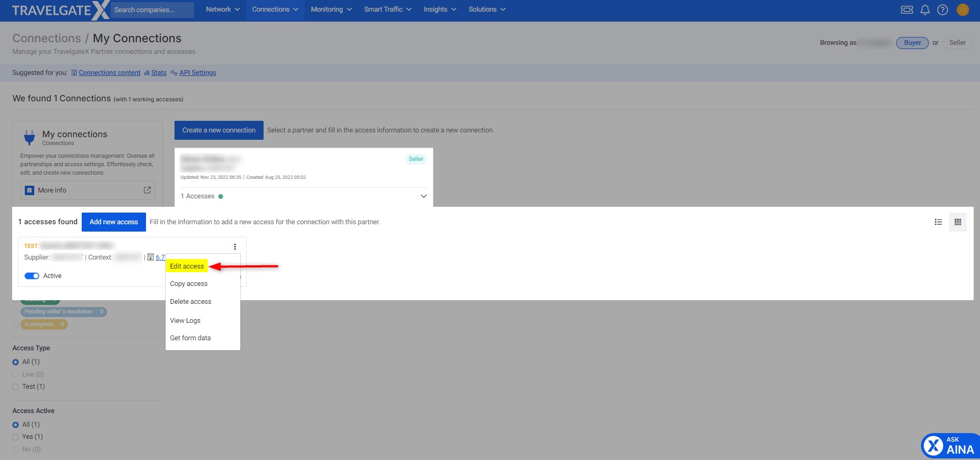
Task: Open the notifications bell icon
Action: (x=925, y=9)
